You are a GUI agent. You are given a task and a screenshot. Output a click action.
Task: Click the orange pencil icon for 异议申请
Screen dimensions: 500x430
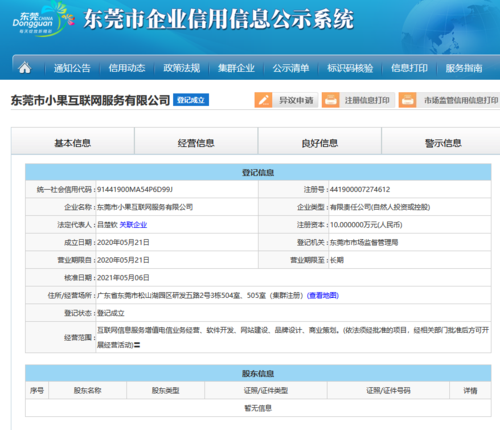[263, 100]
